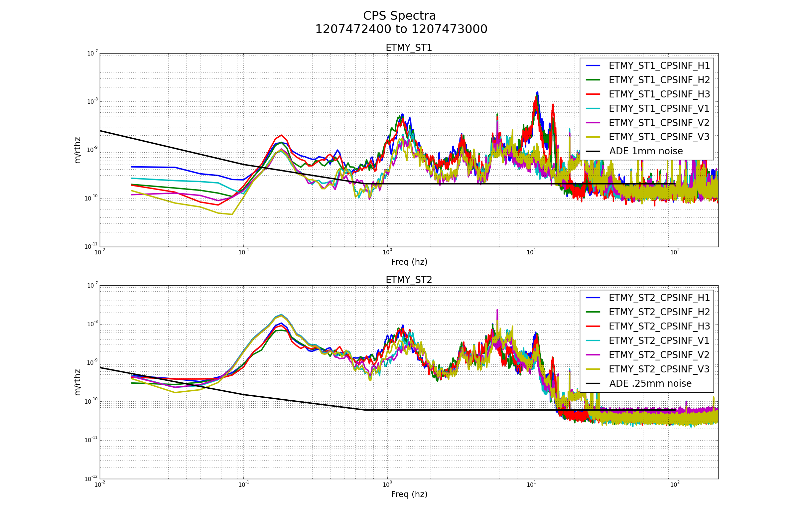Viewport: 798px width, 532px height.
Task: Click the ETMY_ST2 subplot title
Action: coord(409,280)
